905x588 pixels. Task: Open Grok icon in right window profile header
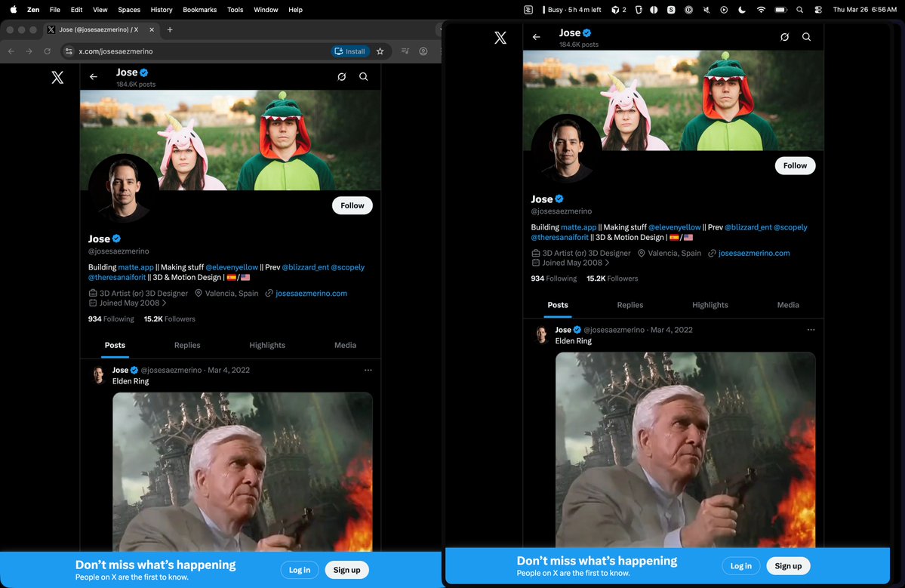click(784, 37)
